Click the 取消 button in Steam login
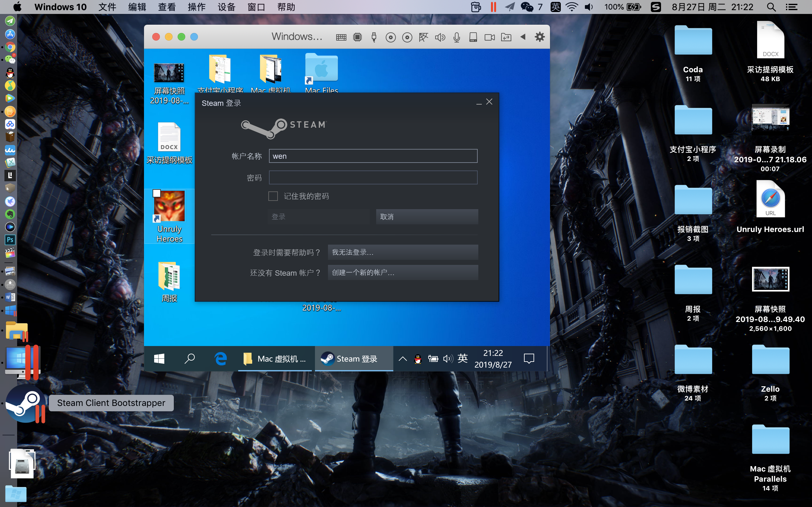Image resolution: width=812 pixels, height=507 pixels. tap(427, 217)
